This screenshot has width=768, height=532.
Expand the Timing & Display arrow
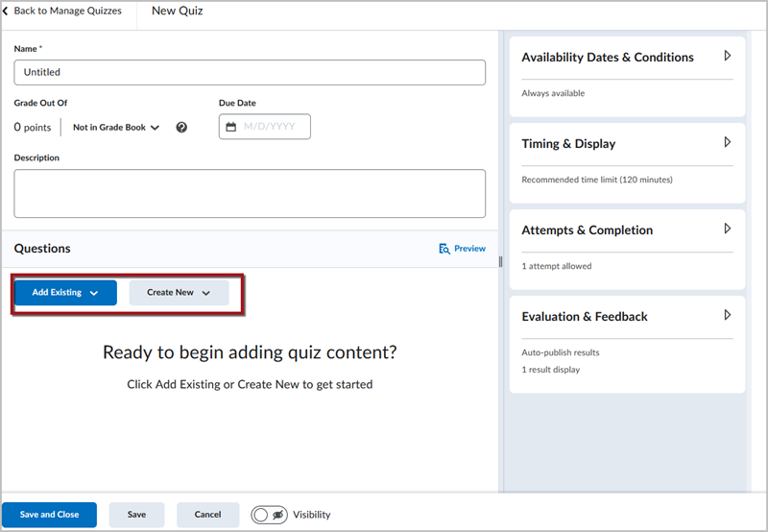[x=728, y=142]
